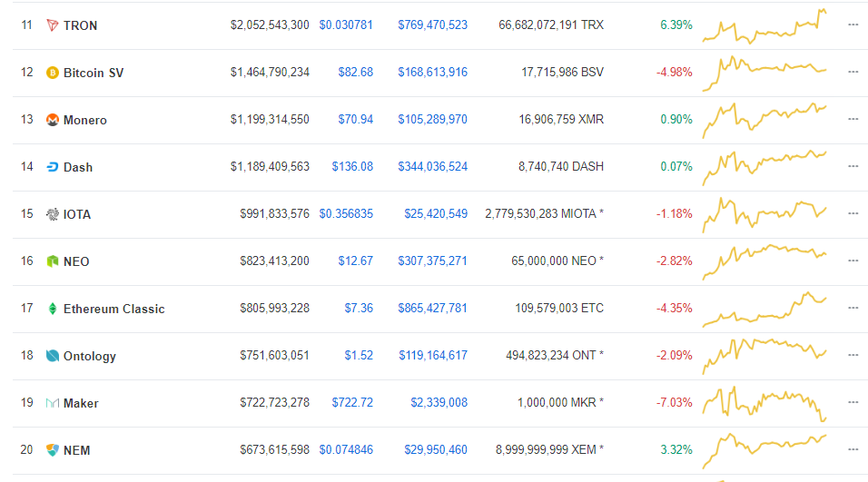Screen dimensions: 868x482
Task: Open the TRON coin page link
Action: pos(80,25)
